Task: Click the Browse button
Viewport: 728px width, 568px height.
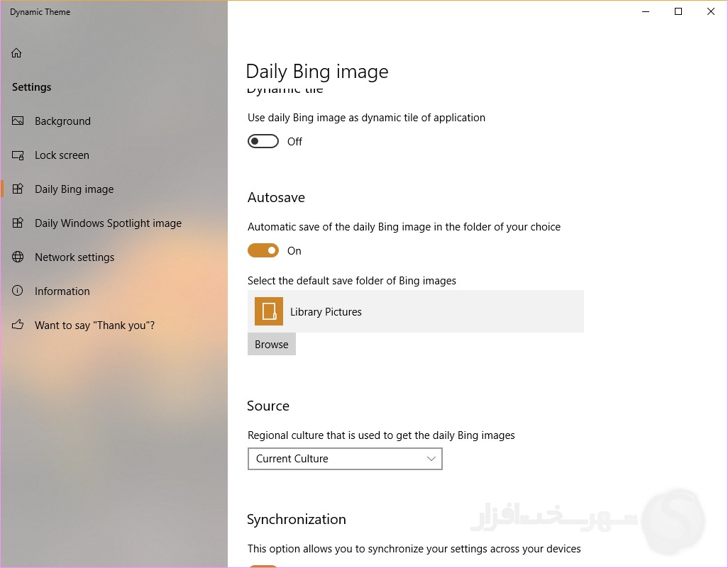Action: tap(272, 345)
